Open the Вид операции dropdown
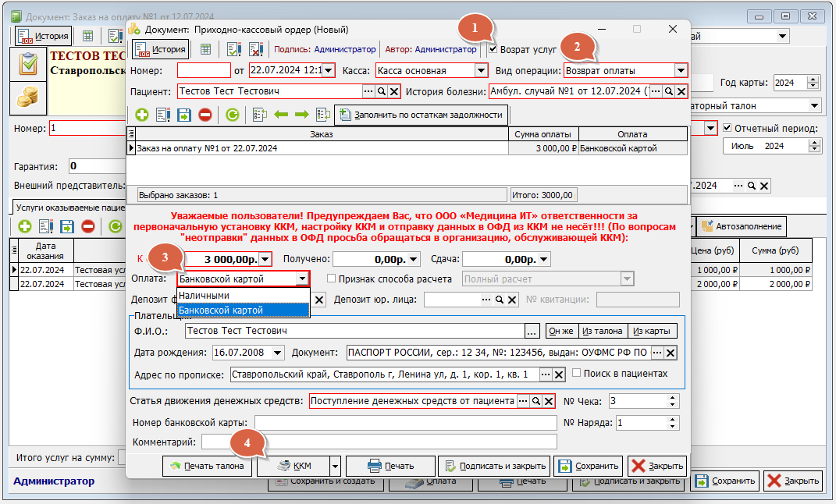 [x=681, y=70]
